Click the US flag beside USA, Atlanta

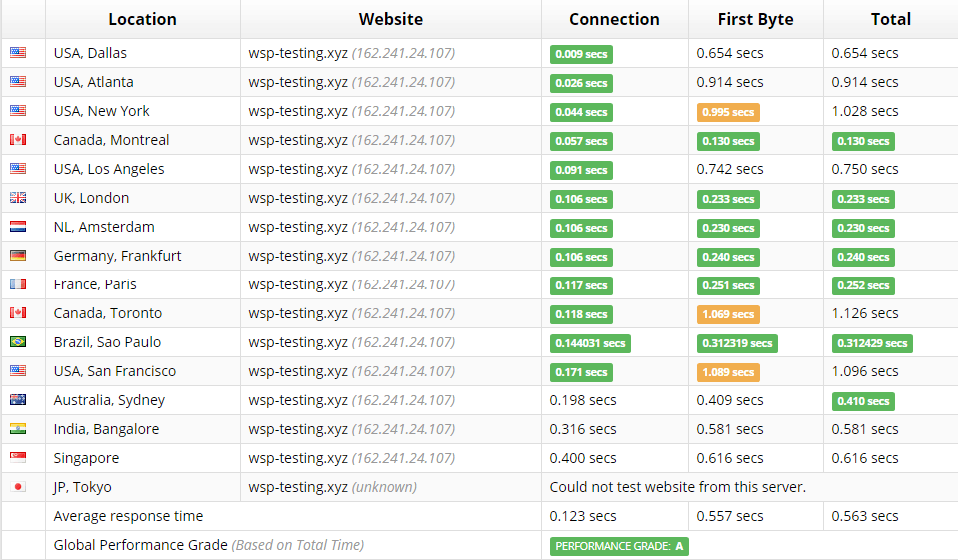pyautogui.click(x=18, y=81)
